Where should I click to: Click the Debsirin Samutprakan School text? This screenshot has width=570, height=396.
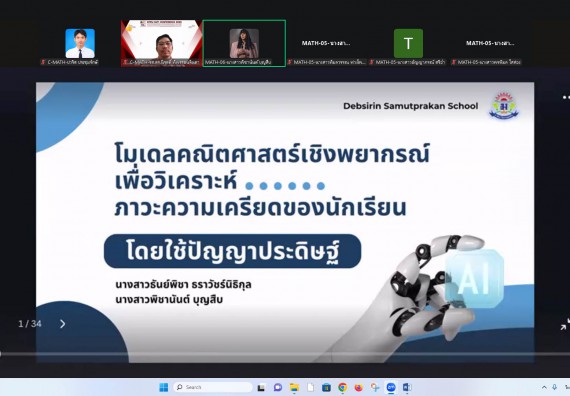point(410,106)
